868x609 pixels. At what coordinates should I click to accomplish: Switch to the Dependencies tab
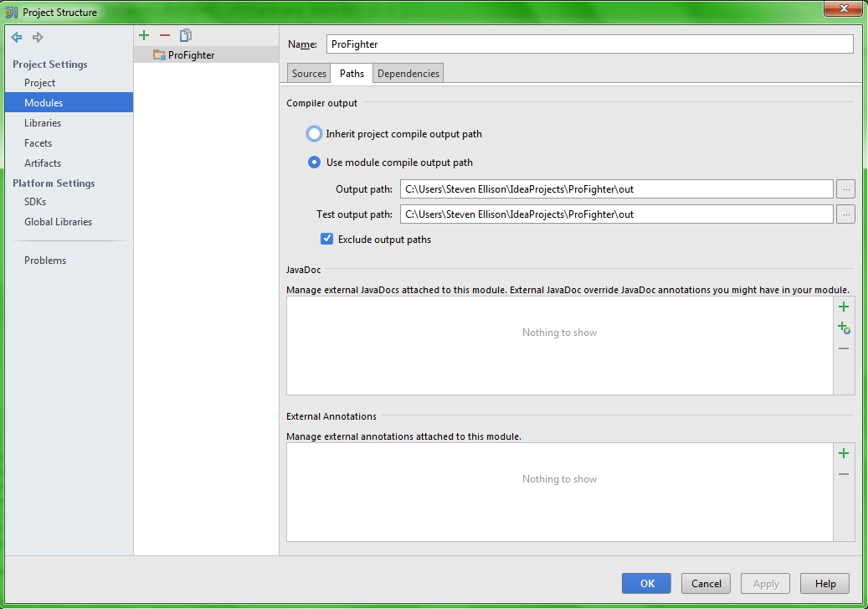408,73
